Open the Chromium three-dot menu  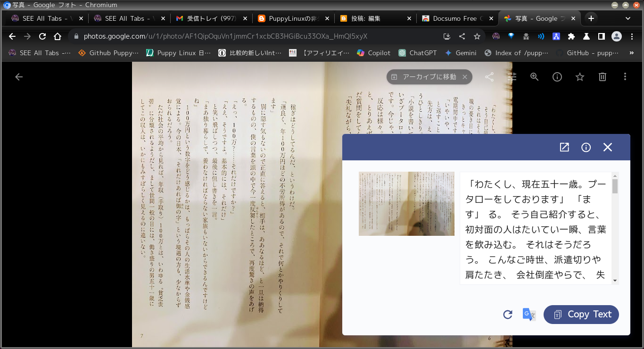coord(632,36)
